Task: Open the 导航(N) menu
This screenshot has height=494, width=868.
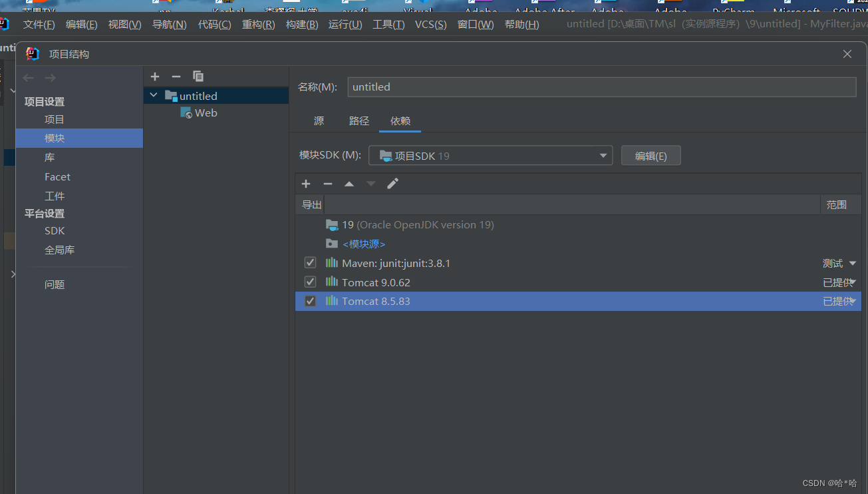Action: click(169, 25)
